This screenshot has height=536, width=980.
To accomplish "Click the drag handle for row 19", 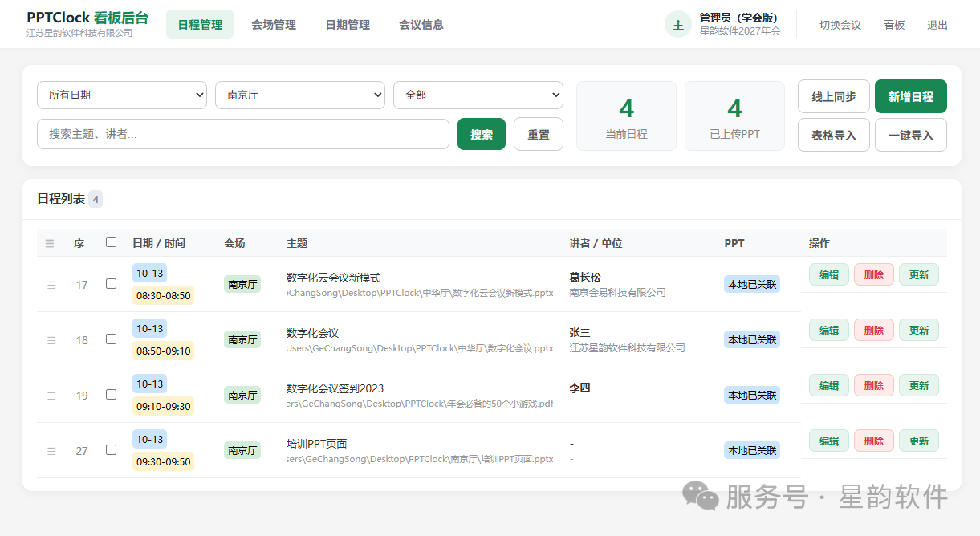I will (51, 396).
